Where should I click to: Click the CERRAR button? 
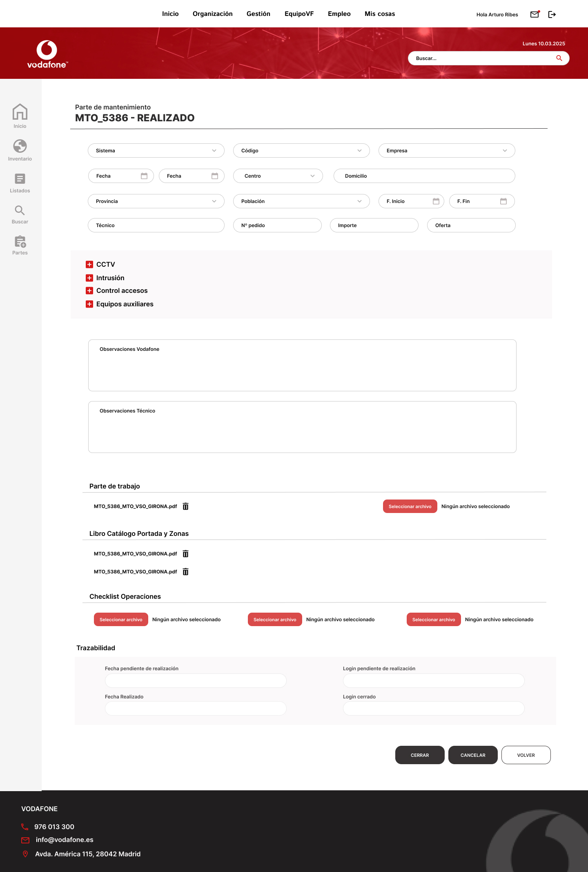pos(420,755)
